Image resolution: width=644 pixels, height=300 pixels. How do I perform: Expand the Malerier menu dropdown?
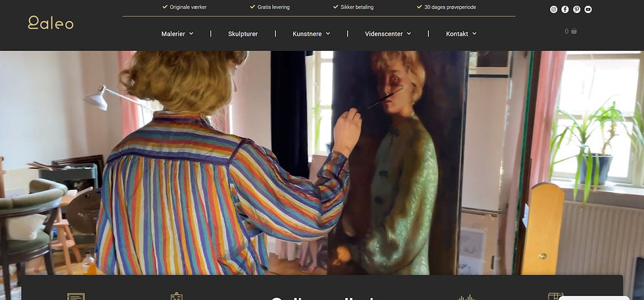click(x=177, y=34)
